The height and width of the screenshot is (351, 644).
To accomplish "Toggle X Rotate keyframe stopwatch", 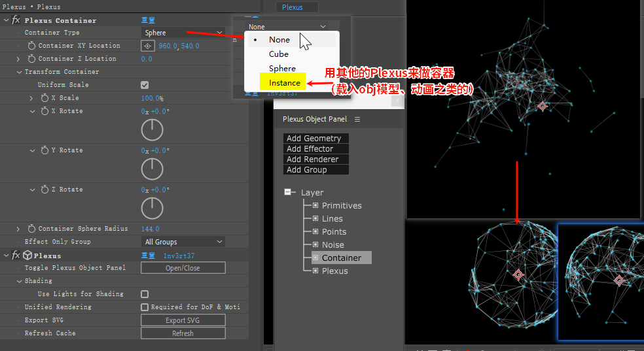I will coord(45,111).
